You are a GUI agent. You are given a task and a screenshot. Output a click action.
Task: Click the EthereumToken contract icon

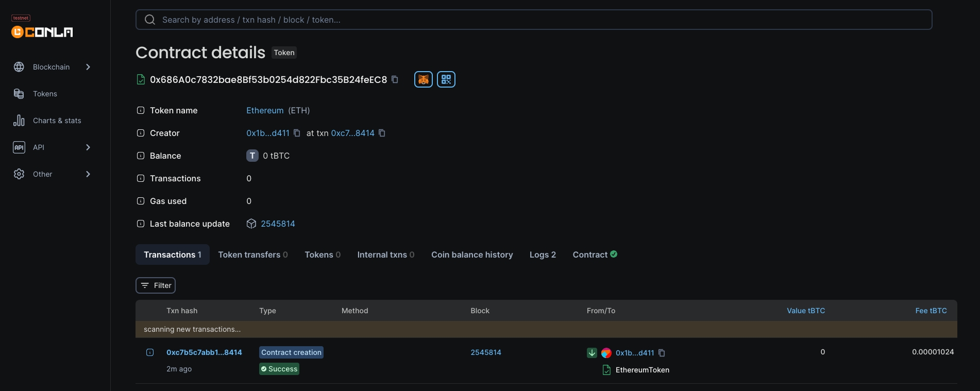pyautogui.click(x=607, y=370)
